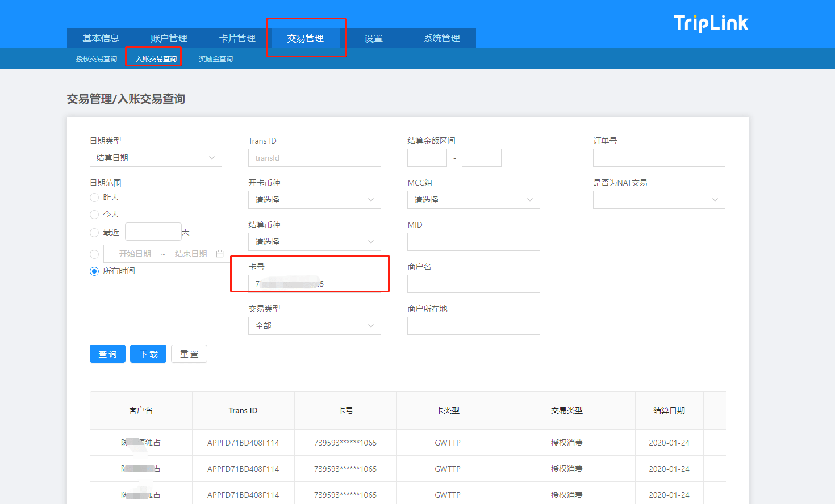Choose the 所有时间 radio option
The height and width of the screenshot is (504, 835).
(x=94, y=271)
